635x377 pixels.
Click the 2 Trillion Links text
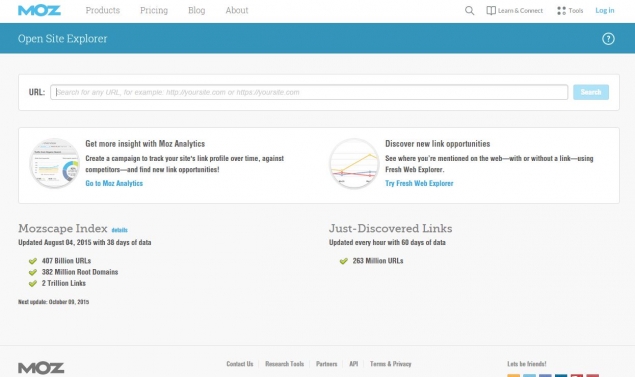click(64, 283)
